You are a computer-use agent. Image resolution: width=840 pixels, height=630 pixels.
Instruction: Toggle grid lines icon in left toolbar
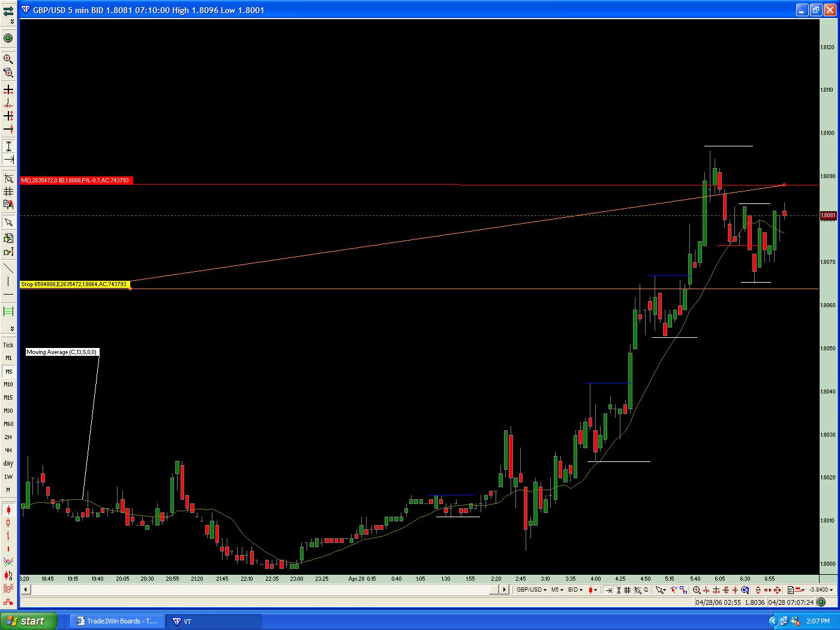pos(8,191)
